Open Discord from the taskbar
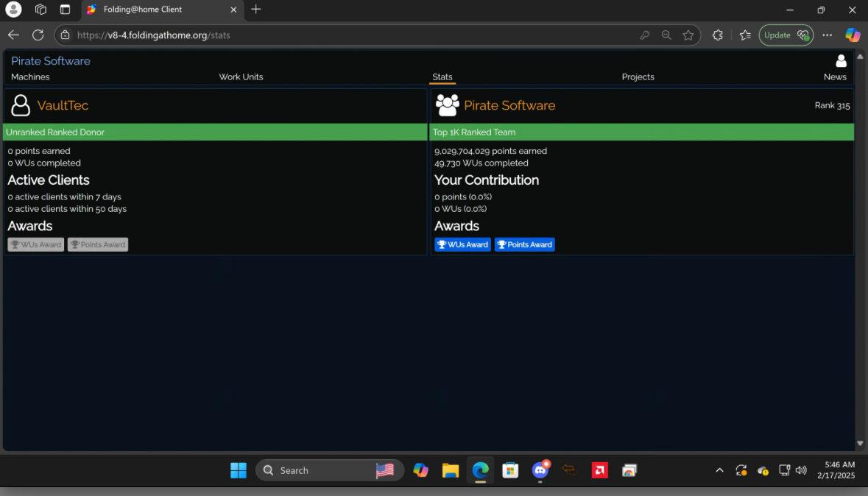 point(540,470)
